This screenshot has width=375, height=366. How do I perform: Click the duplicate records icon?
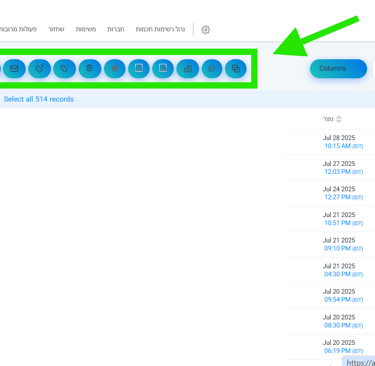pyautogui.click(x=236, y=69)
